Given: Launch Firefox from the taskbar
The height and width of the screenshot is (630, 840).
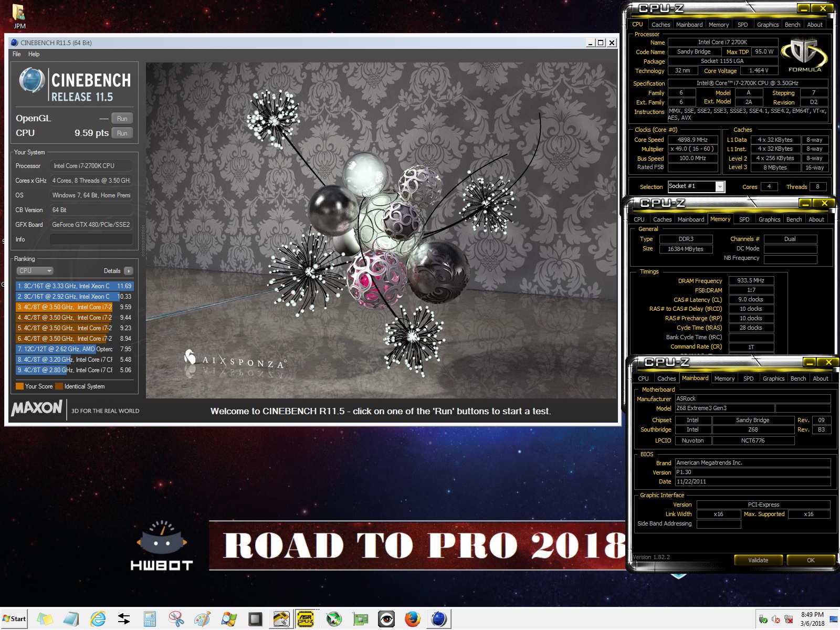Looking at the screenshot, I should pyautogui.click(x=413, y=619).
